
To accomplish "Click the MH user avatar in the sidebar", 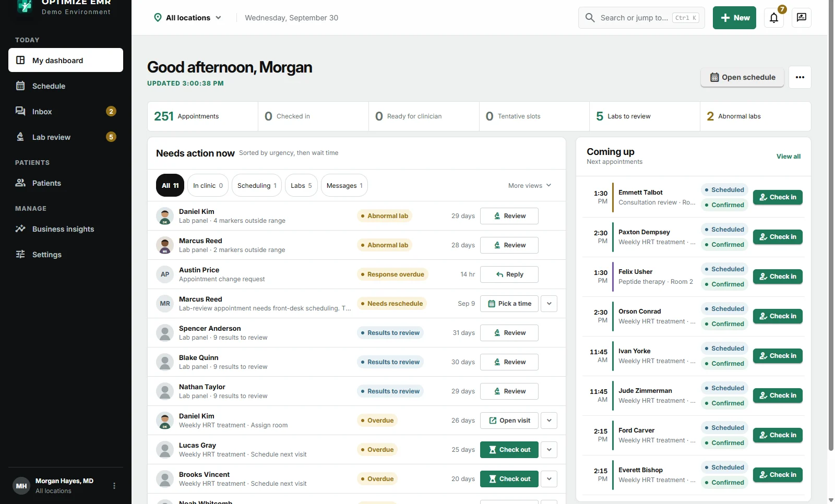I will pos(21,486).
